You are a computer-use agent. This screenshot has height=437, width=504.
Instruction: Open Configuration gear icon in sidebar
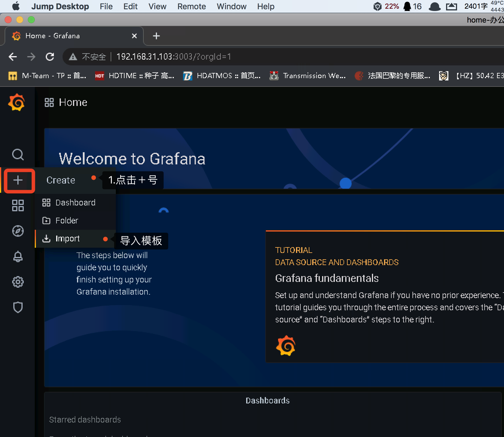(18, 282)
